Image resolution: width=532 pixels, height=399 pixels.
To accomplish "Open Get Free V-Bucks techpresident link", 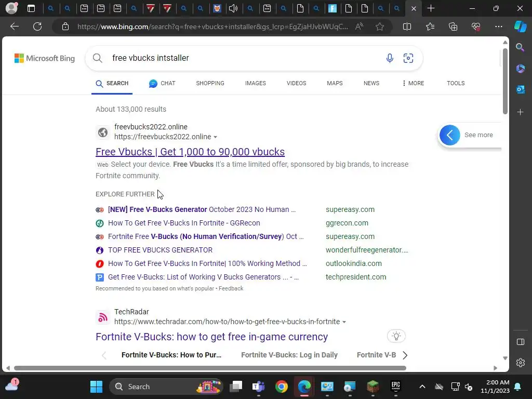I will point(203,277).
